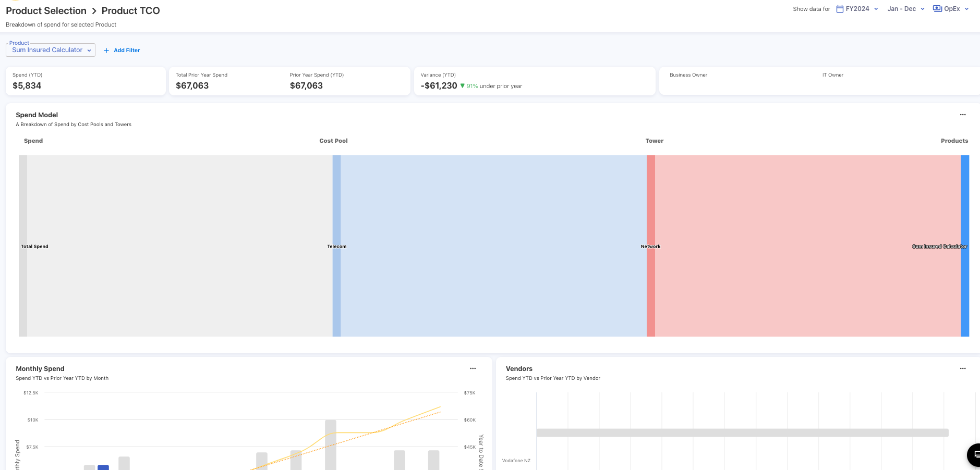The image size is (980, 470).
Task: Click the green variance down-arrow indicator
Action: [x=462, y=86]
